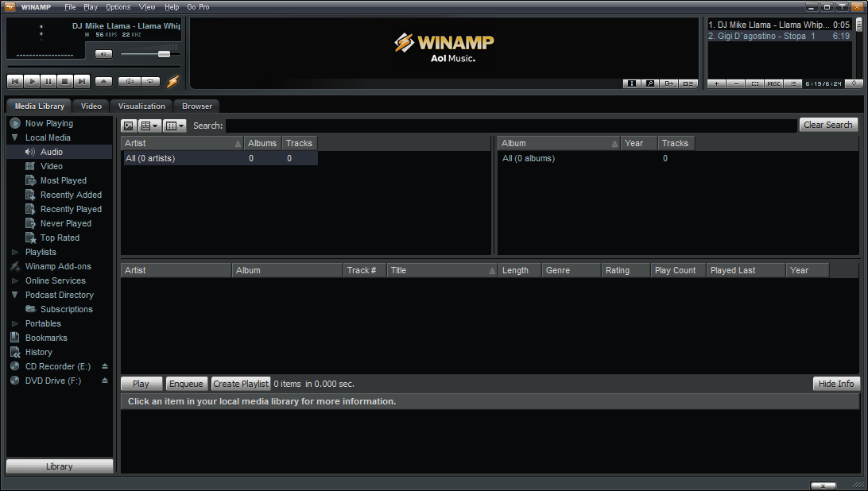This screenshot has height=491, width=868.
Task: Expand the Portables tree node
Action: (15, 323)
